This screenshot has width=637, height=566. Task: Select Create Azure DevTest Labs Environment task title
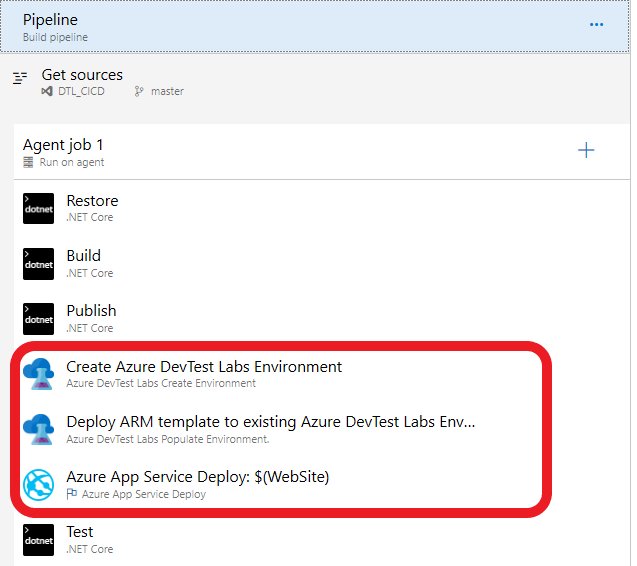(204, 366)
